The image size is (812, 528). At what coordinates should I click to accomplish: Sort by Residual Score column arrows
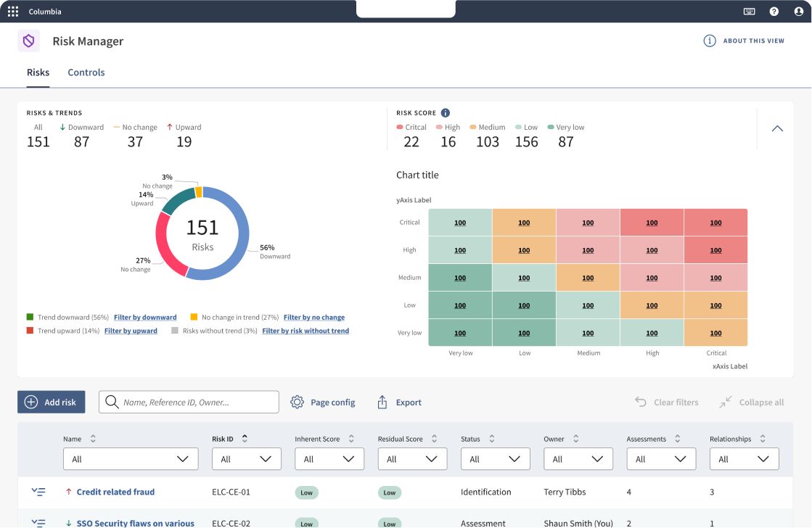point(434,439)
